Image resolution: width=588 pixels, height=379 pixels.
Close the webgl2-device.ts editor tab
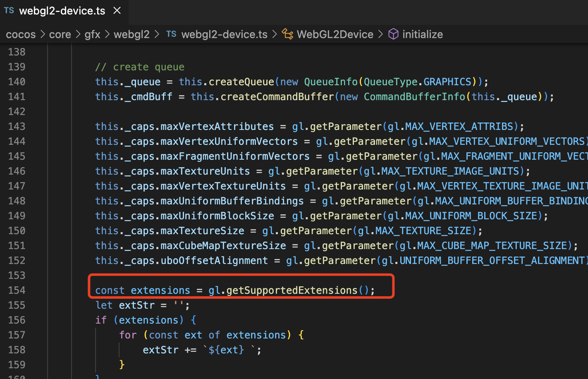117,11
